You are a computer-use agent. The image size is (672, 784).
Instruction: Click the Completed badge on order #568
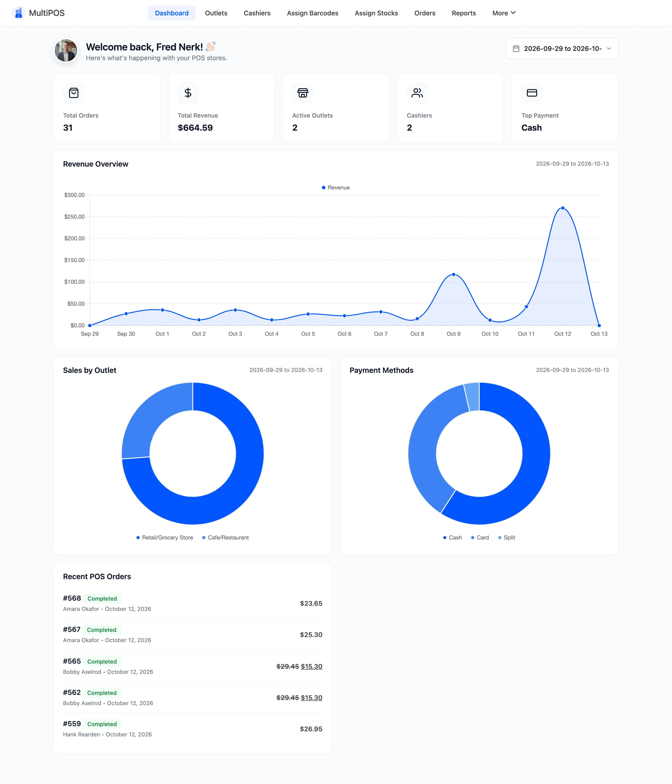[x=102, y=598]
